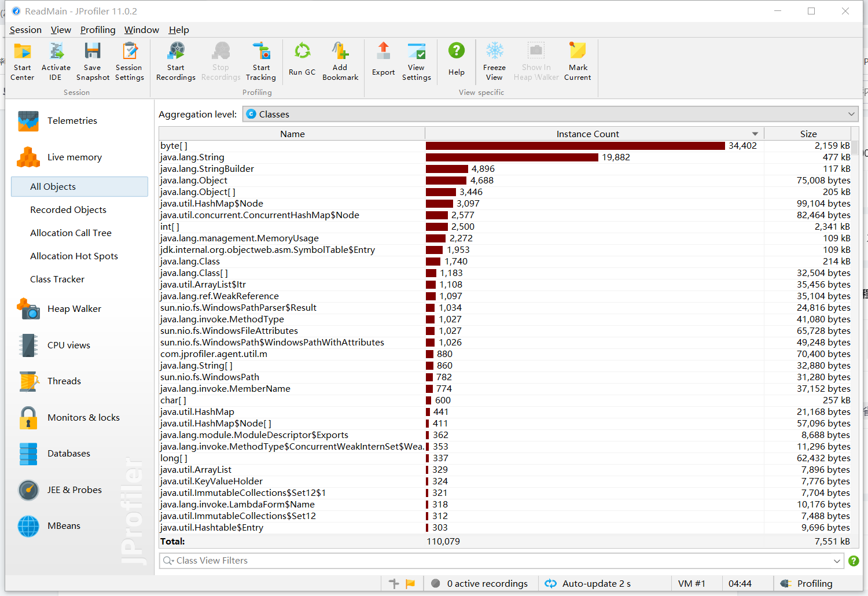Start Recordings from the toolbar
Image resolution: width=868 pixels, height=596 pixels.
(x=176, y=61)
